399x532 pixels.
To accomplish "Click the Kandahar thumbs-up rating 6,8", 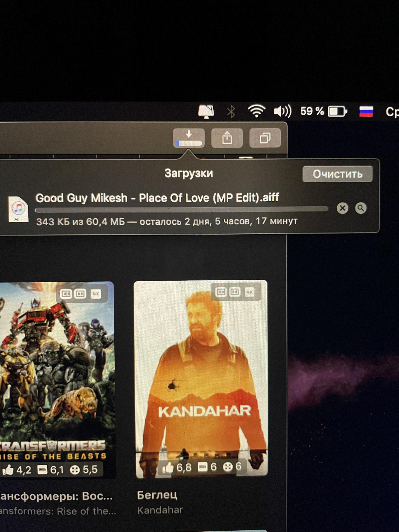I will coord(177,467).
